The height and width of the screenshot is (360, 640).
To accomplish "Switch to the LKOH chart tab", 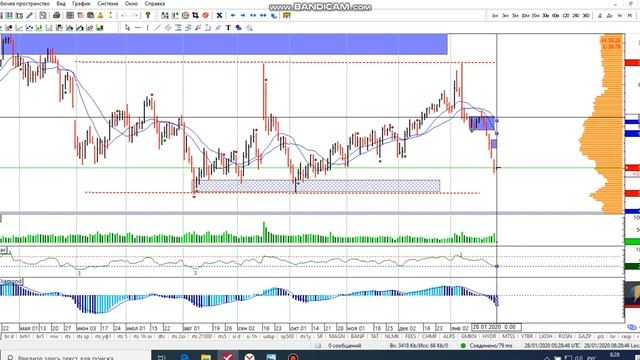I will point(546,336).
